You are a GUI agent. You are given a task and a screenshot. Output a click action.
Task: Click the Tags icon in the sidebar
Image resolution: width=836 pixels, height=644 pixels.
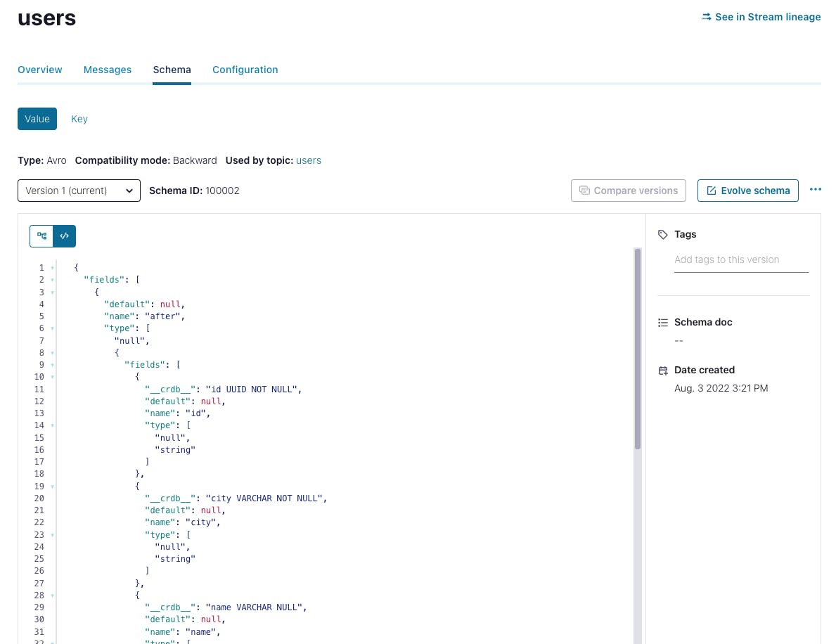pos(663,234)
